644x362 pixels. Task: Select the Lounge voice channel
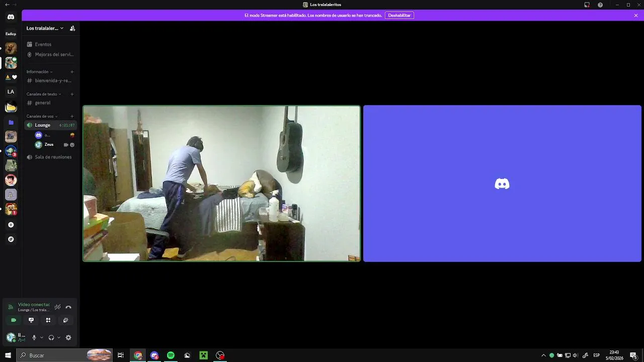50,125
